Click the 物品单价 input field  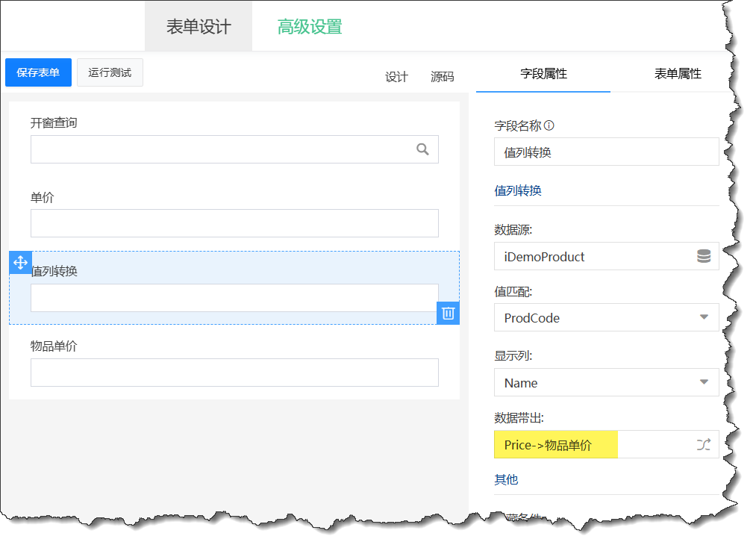tap(234, 373)
